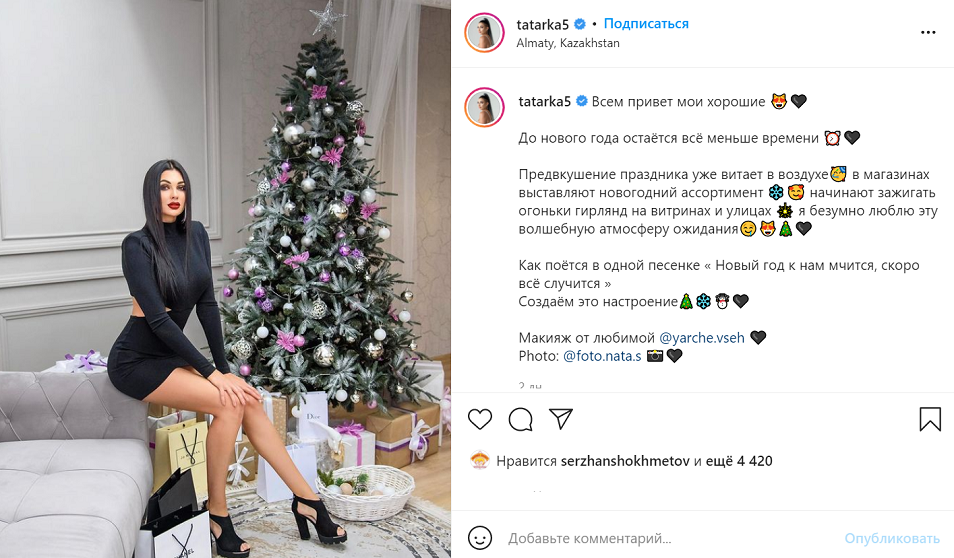This screenshot has height=558, width=954.
Task: Click the blue verified badge in the header
Action: [x=580, y=24]
